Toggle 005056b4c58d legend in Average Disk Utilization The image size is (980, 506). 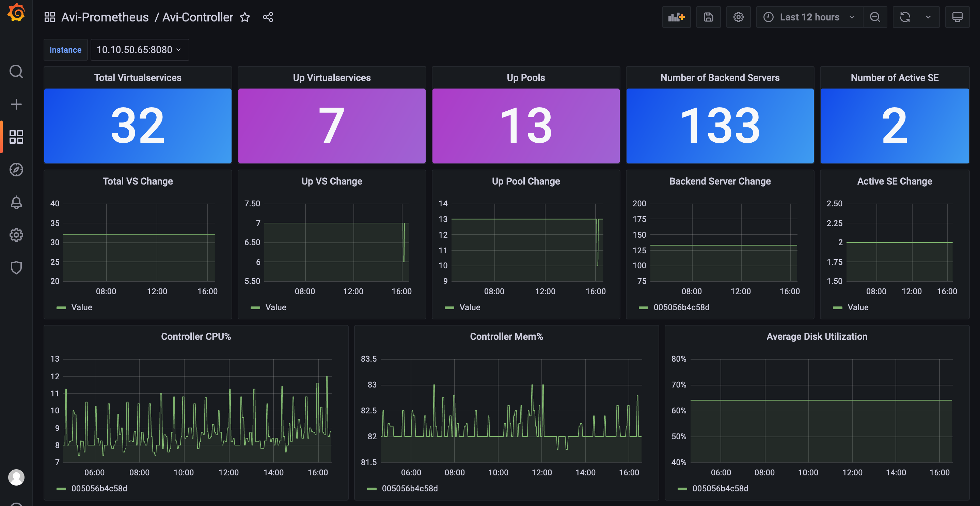pos(720,489)
